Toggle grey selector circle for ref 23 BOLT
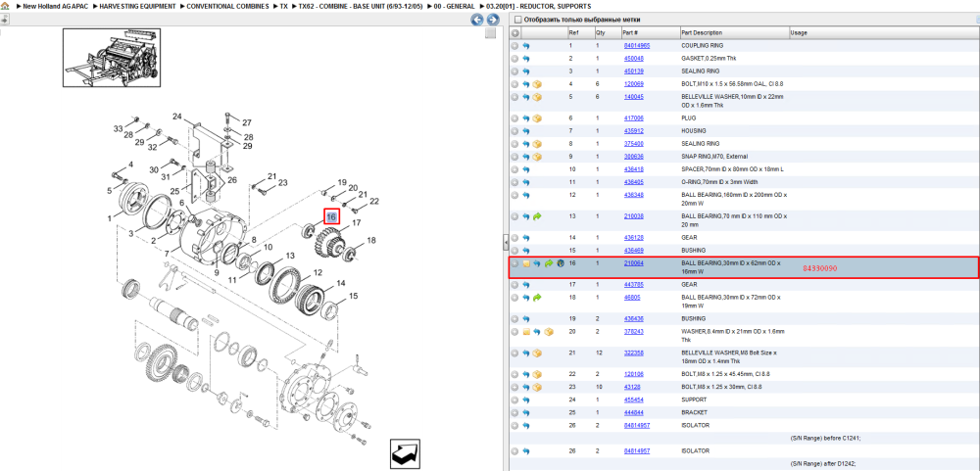The width and height of the screenshot is (980, 471). point(515,387)
